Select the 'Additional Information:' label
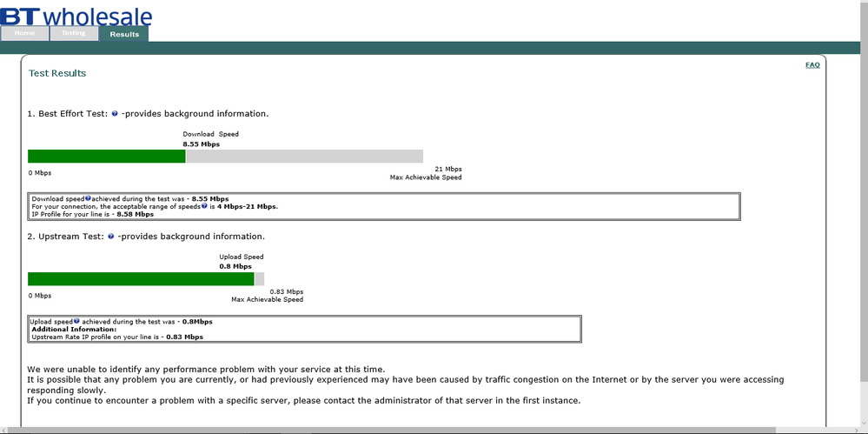The image size is (868, 434). coord(74,330)
